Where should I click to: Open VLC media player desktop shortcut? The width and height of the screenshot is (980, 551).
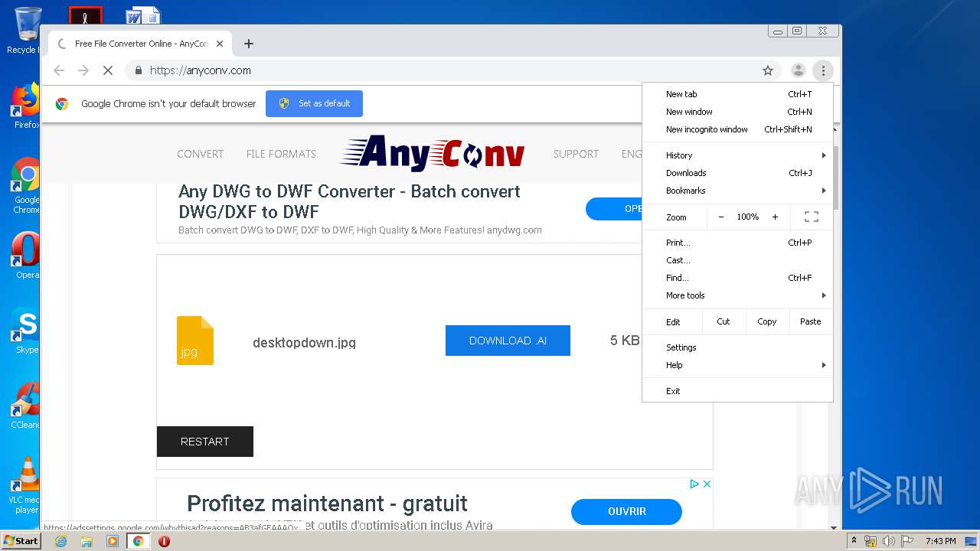pos(26,485)
